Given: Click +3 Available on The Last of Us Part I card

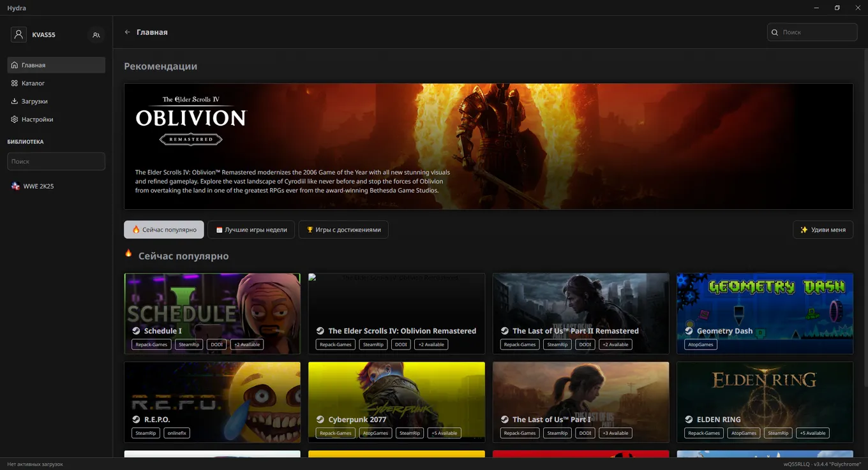Looking at the screenshot, I should pos(615,433).
